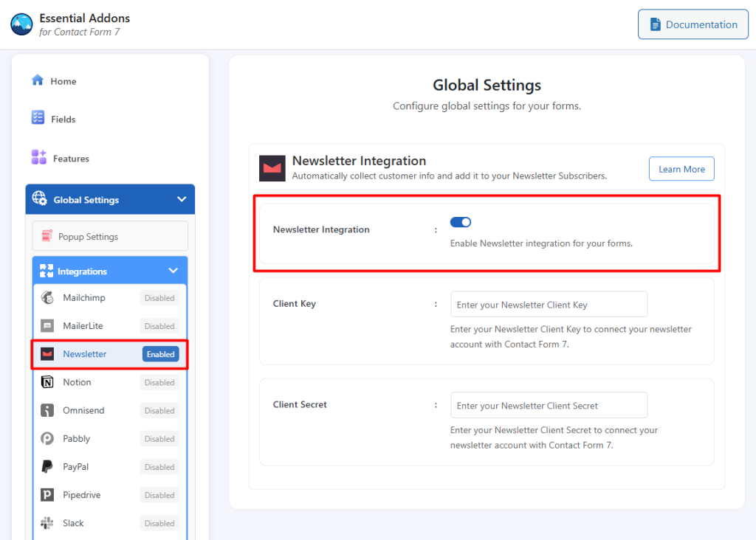Click the Newsletter envelope icon in sidebar
756x540 pixels.
click(47, 354)
